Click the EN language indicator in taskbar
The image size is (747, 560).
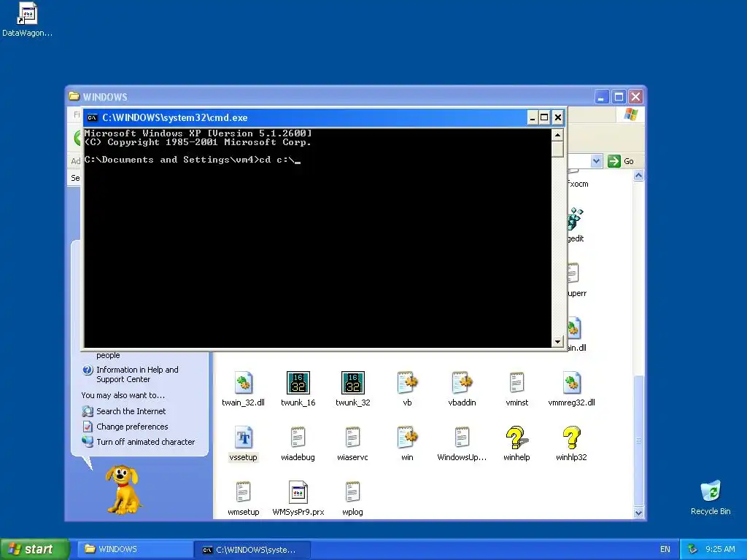(x=665, y=549)
